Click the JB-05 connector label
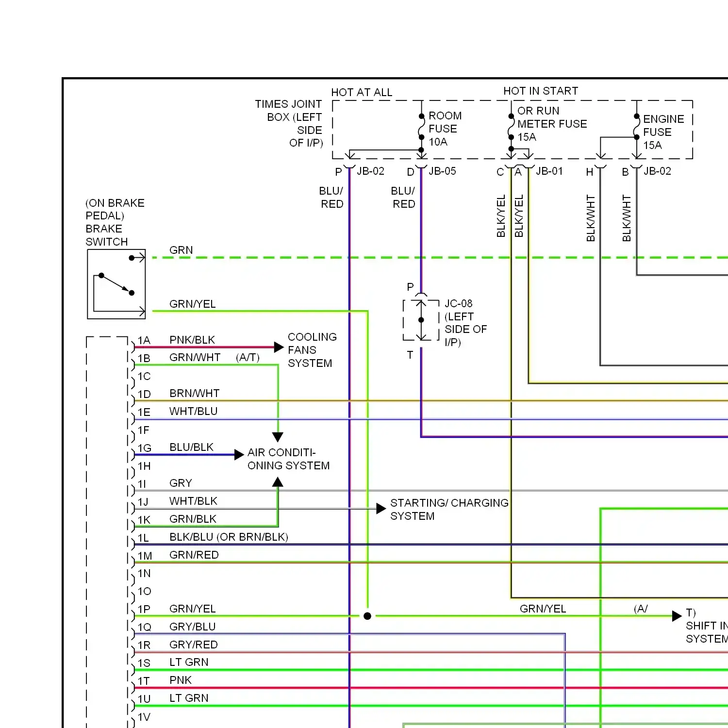The height and width of the screenshot is (728, 728). (442, 171)
